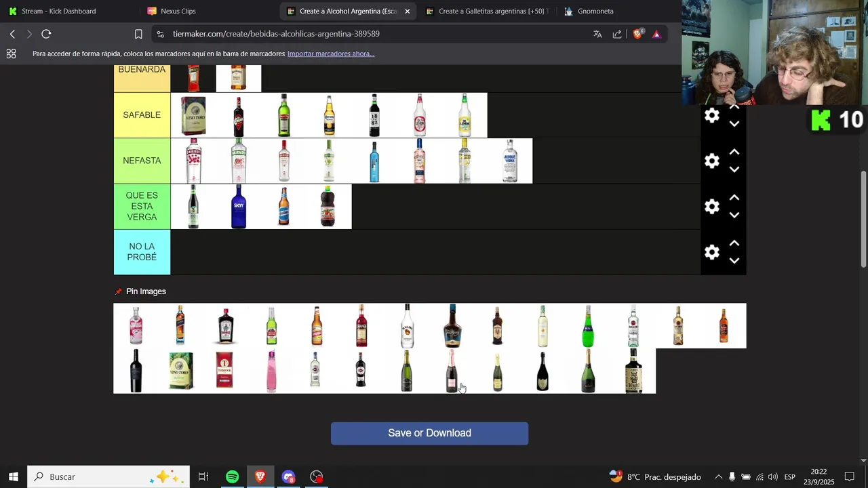The height and width of the screenshot is (488, 868).
Task: Open the Brave Shields lion icon
Action: (637, 34)
